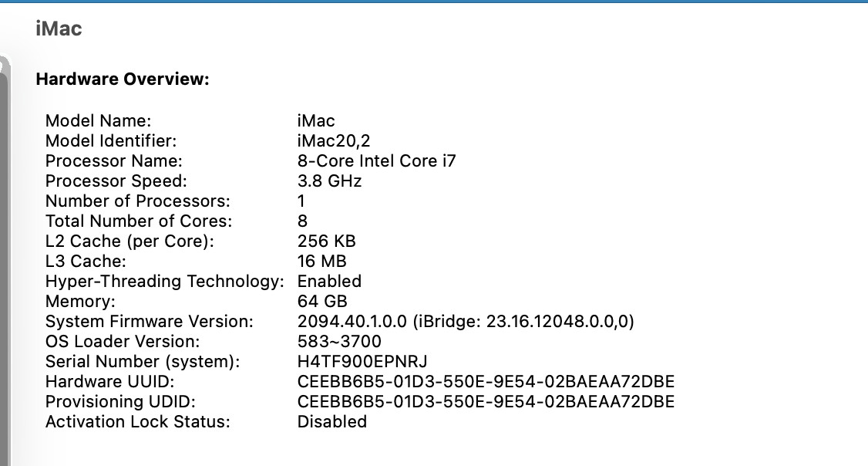Click the Processor Name value 8-Core Intel Core i7
The height and width of the screenshot is (466, 868).
[376, 160]
